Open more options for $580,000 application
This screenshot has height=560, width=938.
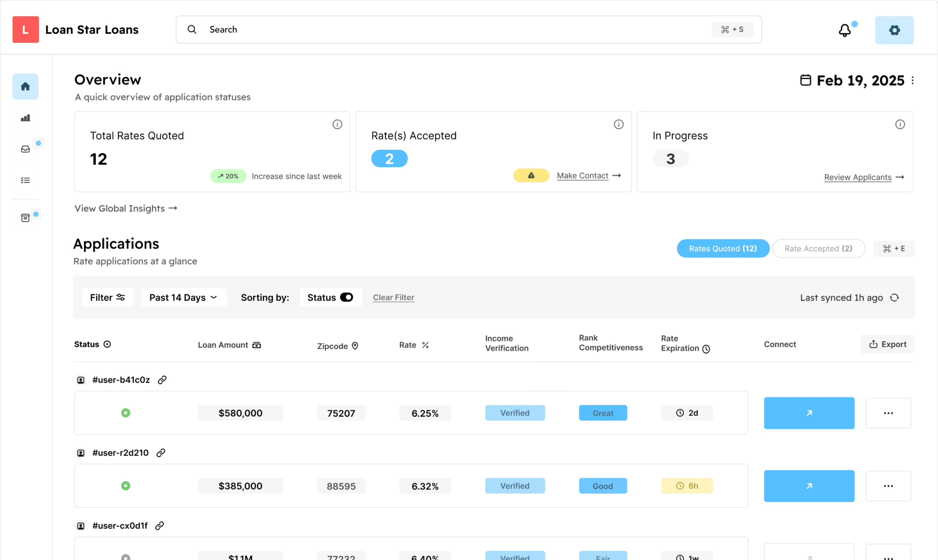click(888, 413)
